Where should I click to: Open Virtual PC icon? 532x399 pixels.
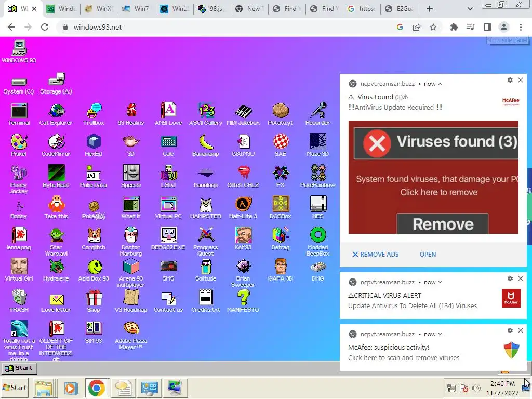[168, 208]
